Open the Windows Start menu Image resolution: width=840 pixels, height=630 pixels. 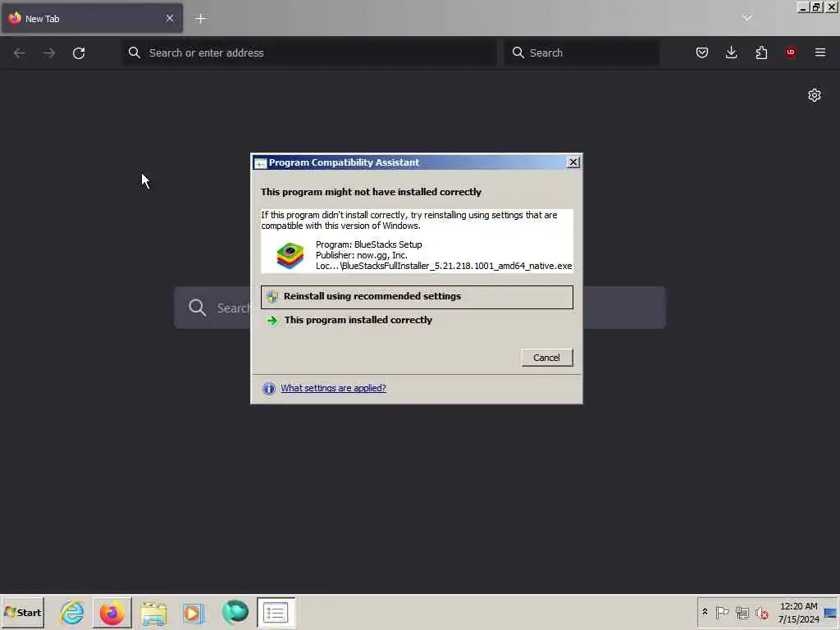coord(23,612)
